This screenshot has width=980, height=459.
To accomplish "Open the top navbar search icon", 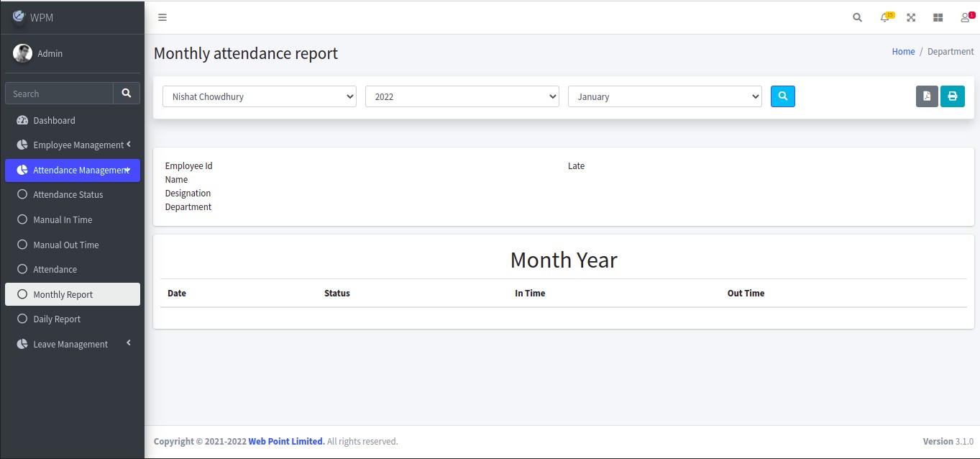I will coord(857,17).
